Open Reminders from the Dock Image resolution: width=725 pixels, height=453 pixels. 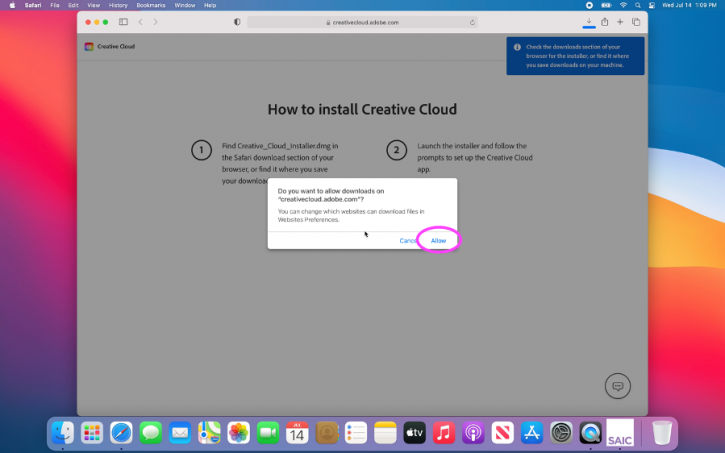coord(356,433)
